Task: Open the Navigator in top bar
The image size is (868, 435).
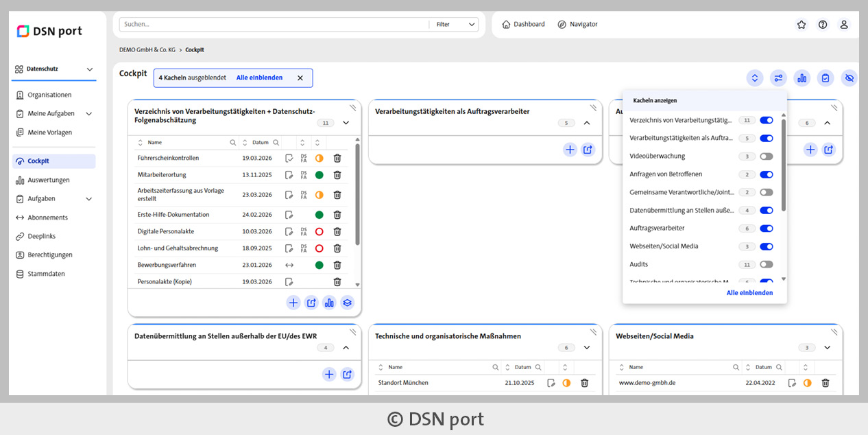Action: click(x=577, y=25)
